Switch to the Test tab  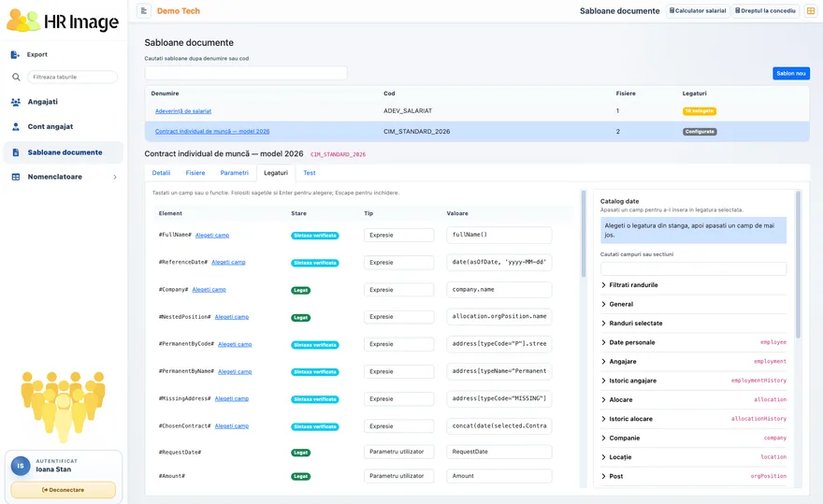coord(310,173)
